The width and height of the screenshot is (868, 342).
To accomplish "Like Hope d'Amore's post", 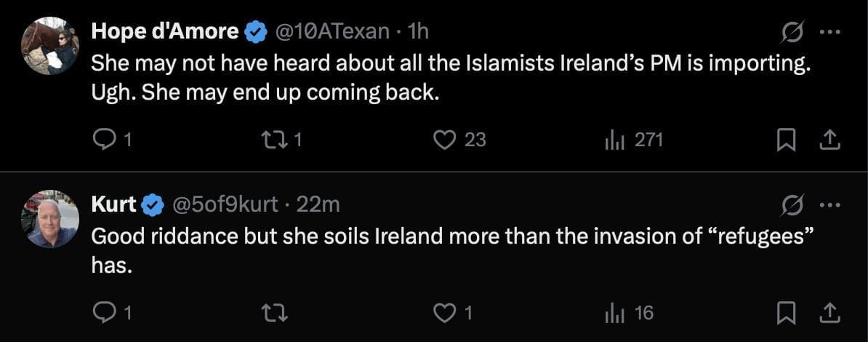I will pos(443,140).
